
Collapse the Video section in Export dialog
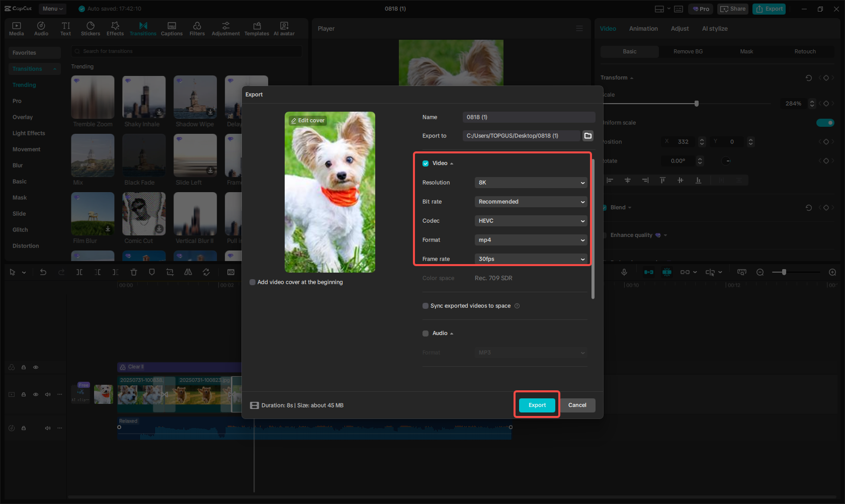(x=452, y=163)
